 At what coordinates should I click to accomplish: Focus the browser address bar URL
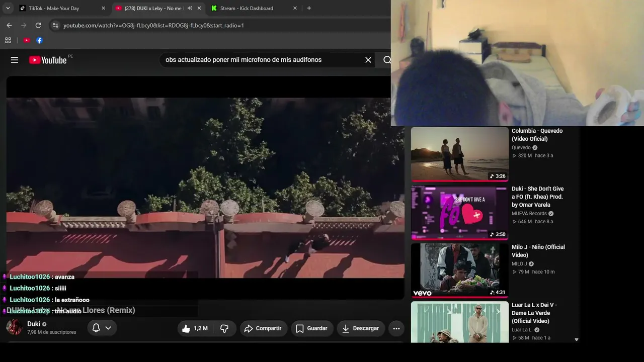(153, 25)
